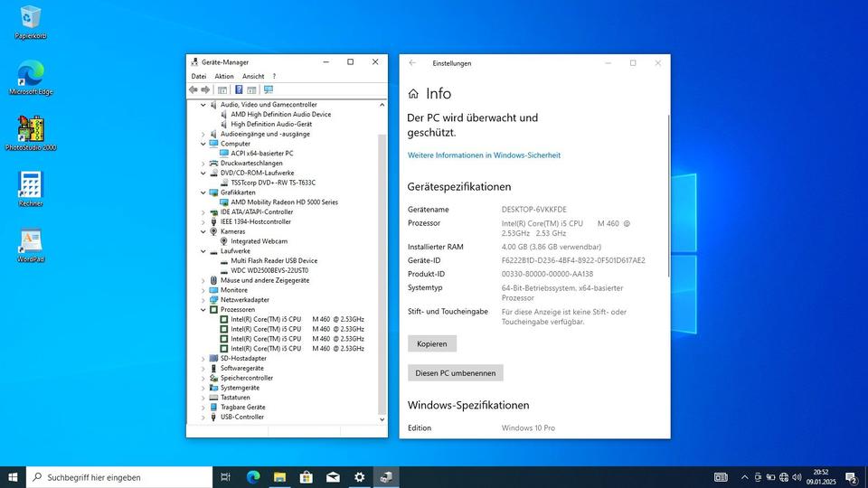Click the device name DESKTOP-6VKKFDE
The image size is (868, 488).
click(534, 210)
